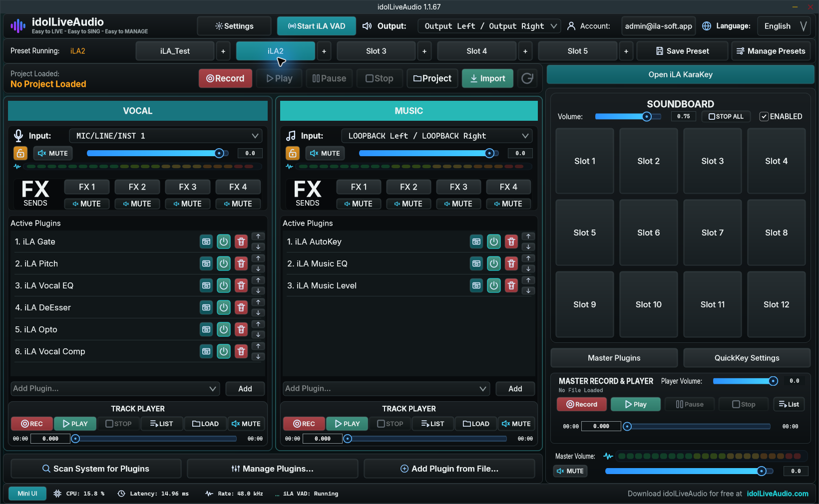The image size is (819, 504).
Task: Move iLA Vocal EQ plugin up
Action: 258,280
